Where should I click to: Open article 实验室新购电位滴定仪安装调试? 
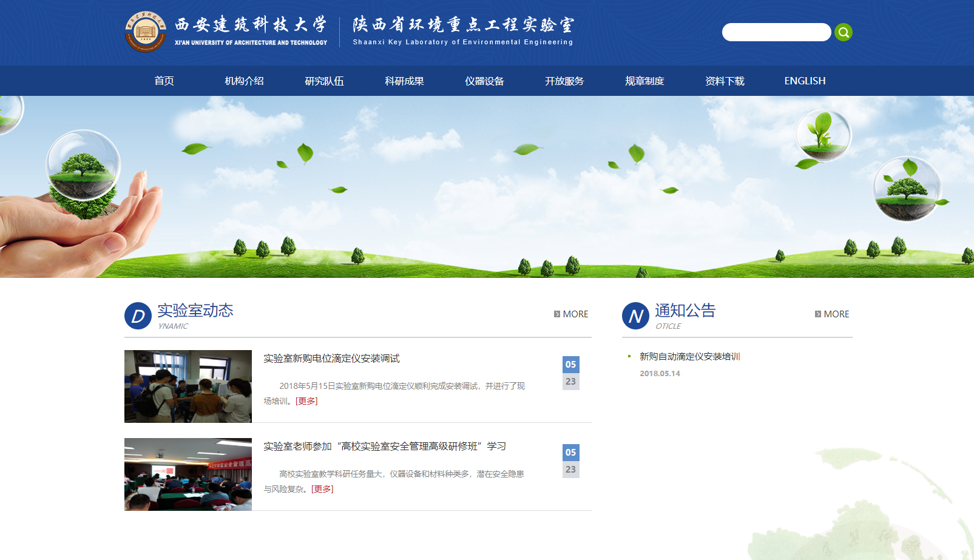331,359
